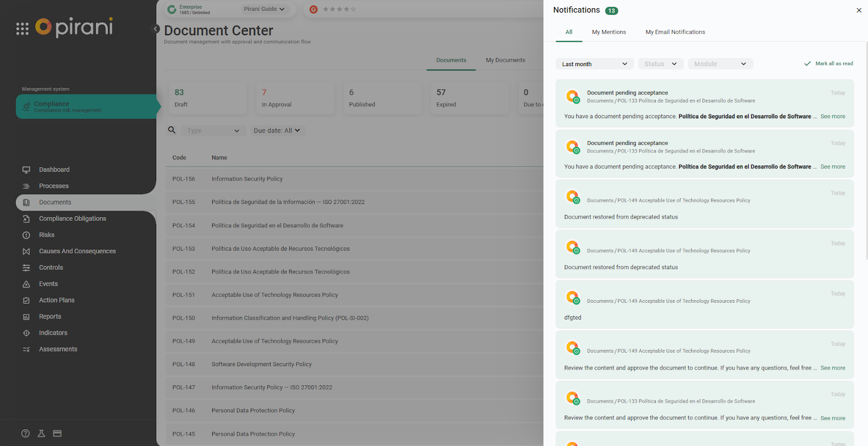The height and width of the screenshot is (446, 868).
Task: Select the Pirani Guide dropdown
Action: (264, 9)
